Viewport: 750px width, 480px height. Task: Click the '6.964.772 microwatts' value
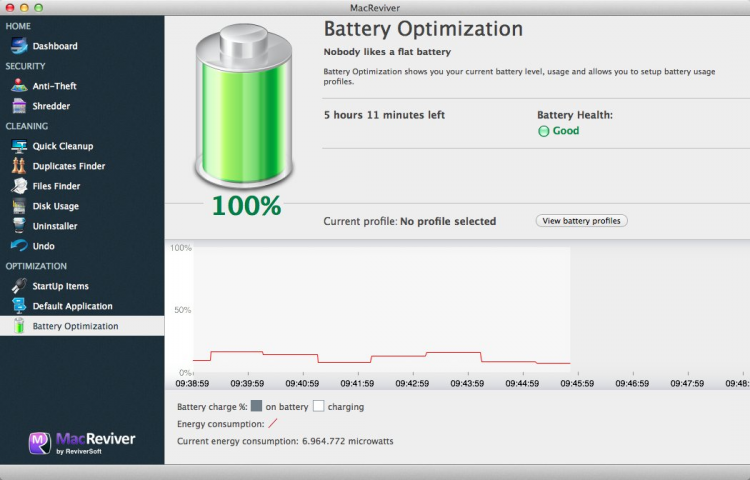pyautogui.click(x=348, y=441)
